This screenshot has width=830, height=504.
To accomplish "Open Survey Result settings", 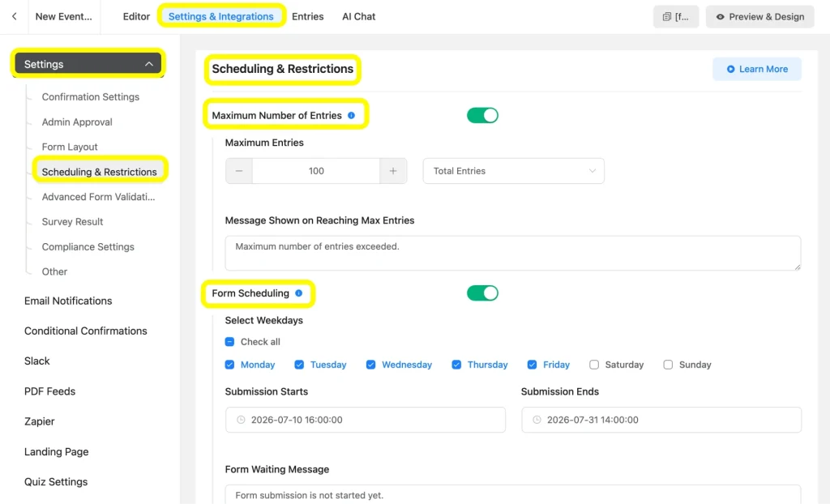I will 72,222.
